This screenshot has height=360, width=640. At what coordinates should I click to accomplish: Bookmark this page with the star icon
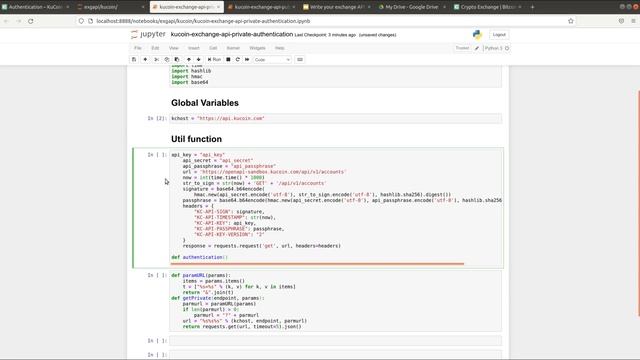(x=571, y=21)
